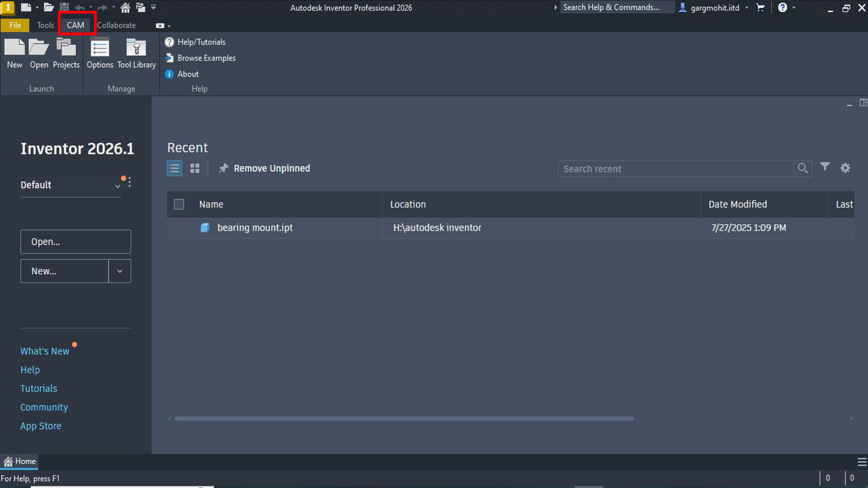
Task: Open the Tutorials link
Action: pos(39,389)
